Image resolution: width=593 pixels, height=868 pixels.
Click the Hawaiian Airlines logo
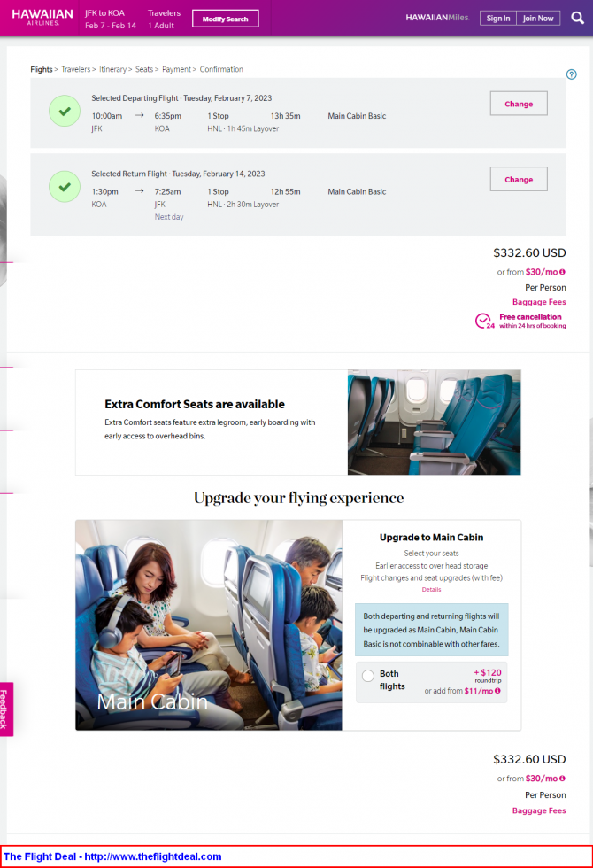coord(42,17)
